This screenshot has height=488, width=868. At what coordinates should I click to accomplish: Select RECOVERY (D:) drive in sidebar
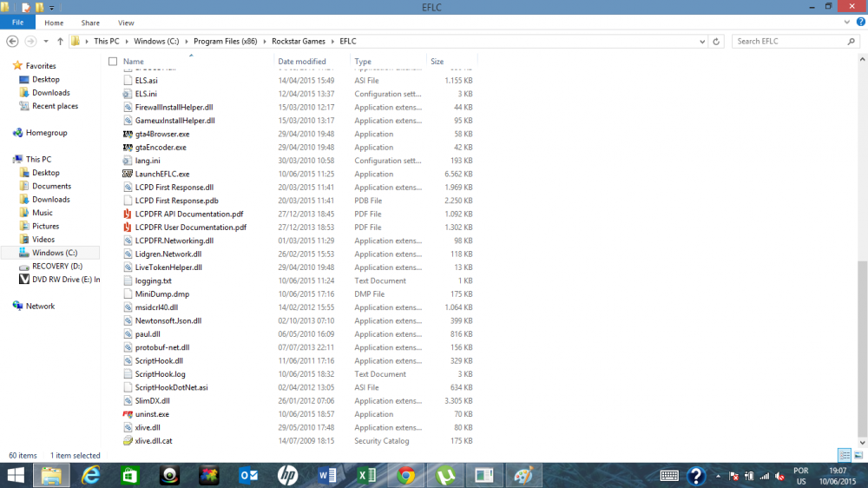coord(57,267)
